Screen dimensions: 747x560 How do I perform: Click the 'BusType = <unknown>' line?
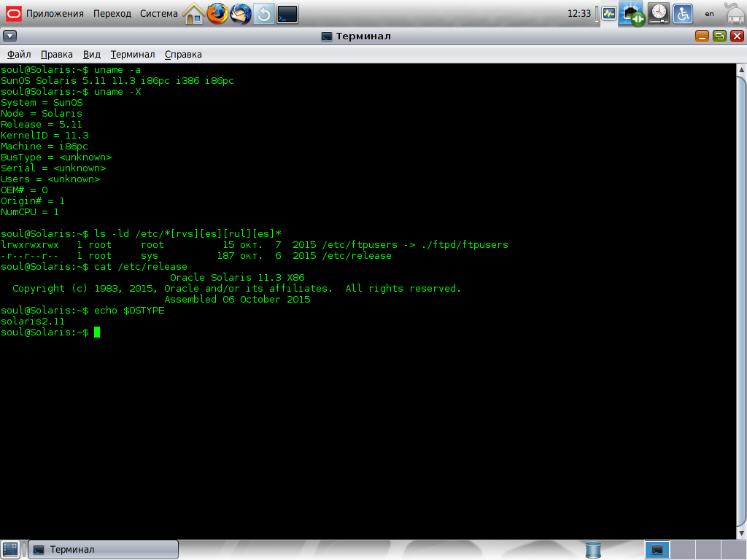56,157
